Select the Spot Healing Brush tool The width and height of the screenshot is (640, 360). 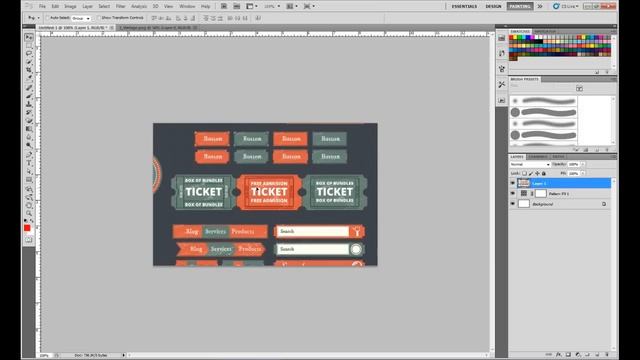29,87
